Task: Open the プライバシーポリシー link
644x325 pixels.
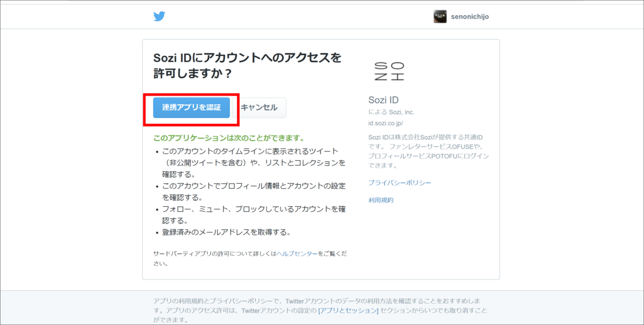Action: 400,183
